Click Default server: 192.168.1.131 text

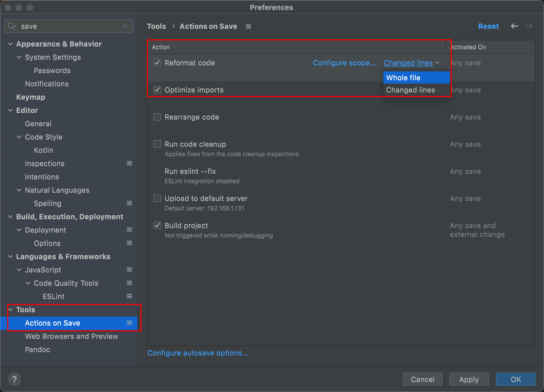(204, 208)
